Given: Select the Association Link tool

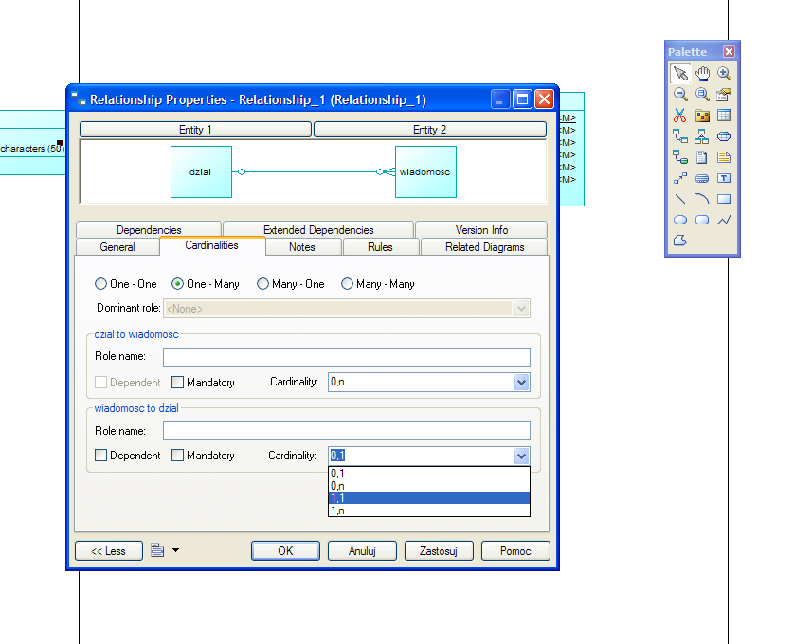Looking at the screenshot, I should [x=680, y=157].
